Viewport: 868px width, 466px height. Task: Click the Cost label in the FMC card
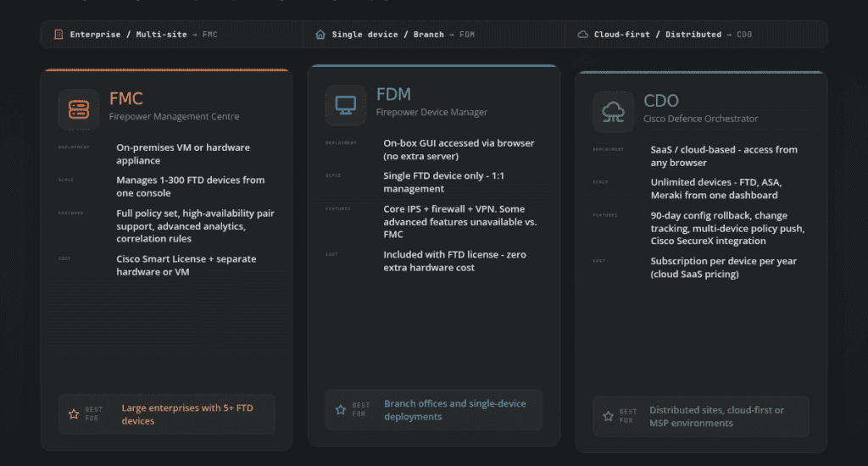point(64,258)
